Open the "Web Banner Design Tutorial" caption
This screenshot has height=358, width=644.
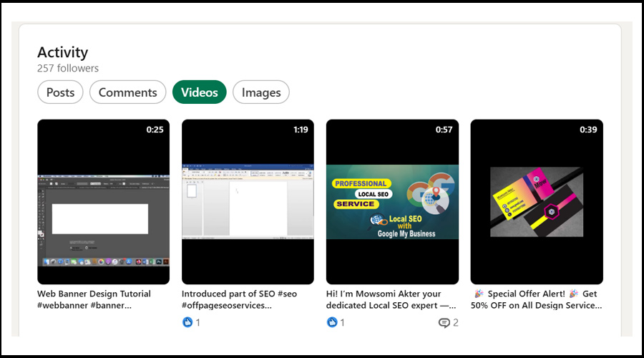(x=94, y=299)
